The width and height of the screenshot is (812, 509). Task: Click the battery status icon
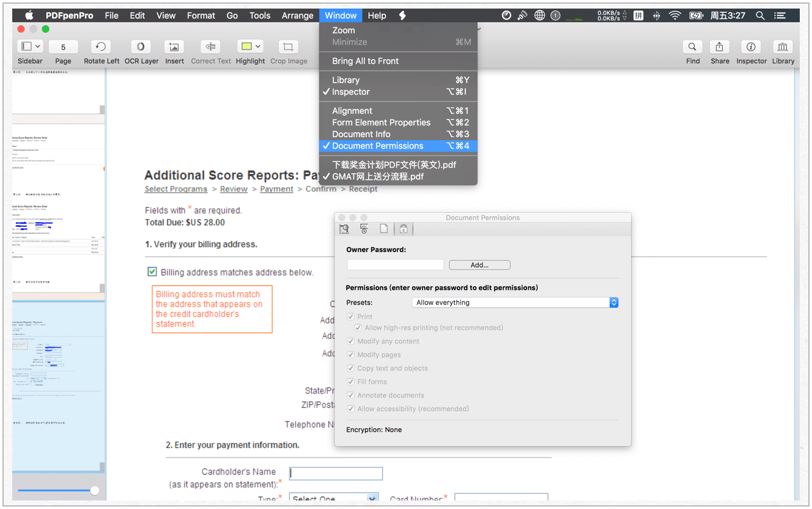(696, 15)
